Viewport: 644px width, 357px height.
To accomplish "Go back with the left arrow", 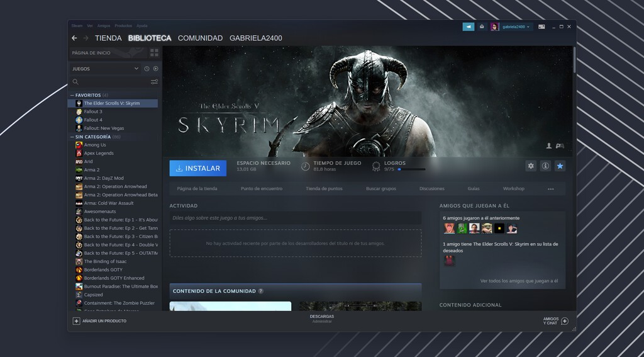I will (74, 38).
